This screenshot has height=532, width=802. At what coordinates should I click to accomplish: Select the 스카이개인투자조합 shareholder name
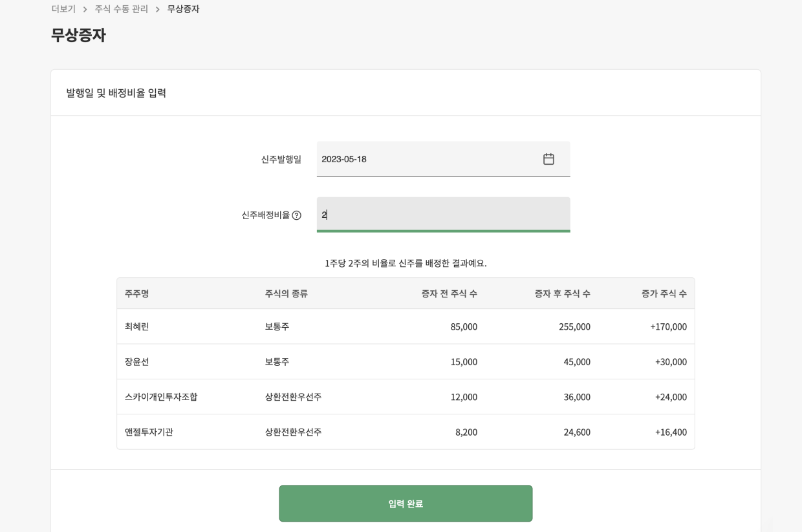click(161, 397)
